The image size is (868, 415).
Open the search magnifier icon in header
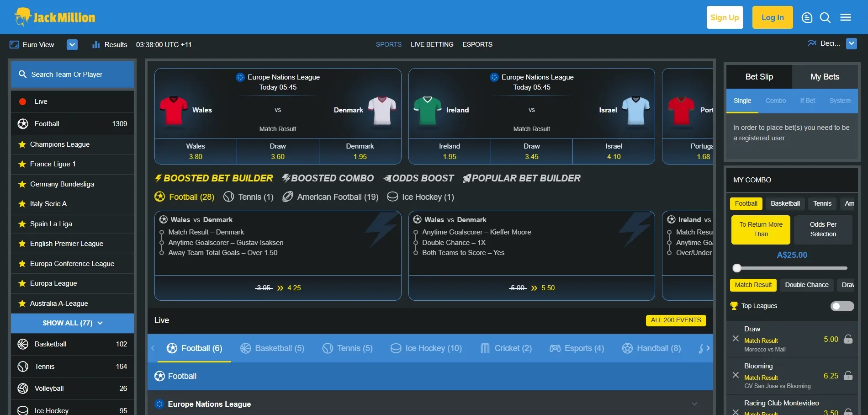point(825,18)
